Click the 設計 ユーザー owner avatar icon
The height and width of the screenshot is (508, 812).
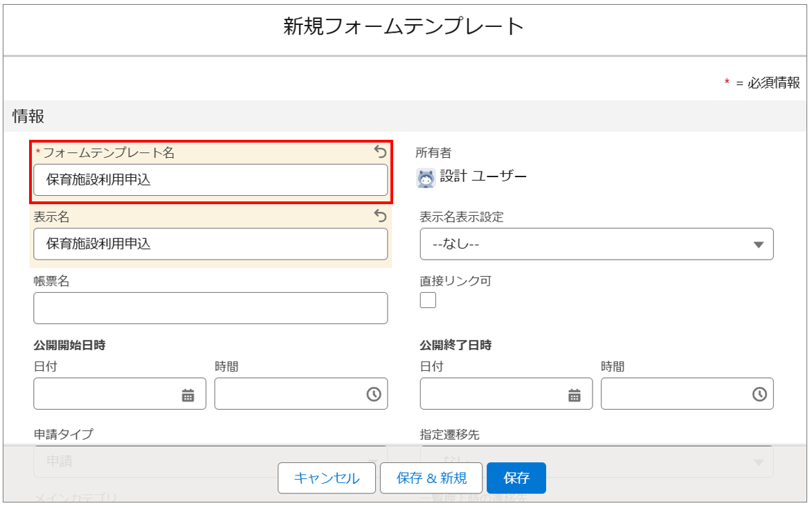[426, 178]
